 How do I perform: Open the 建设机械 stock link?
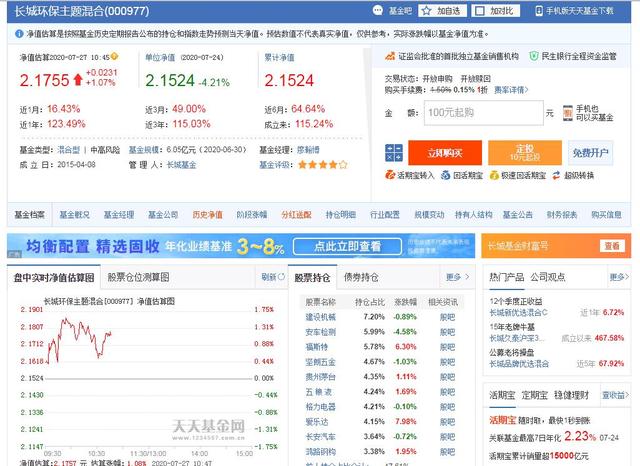click(x=320, y=317)
